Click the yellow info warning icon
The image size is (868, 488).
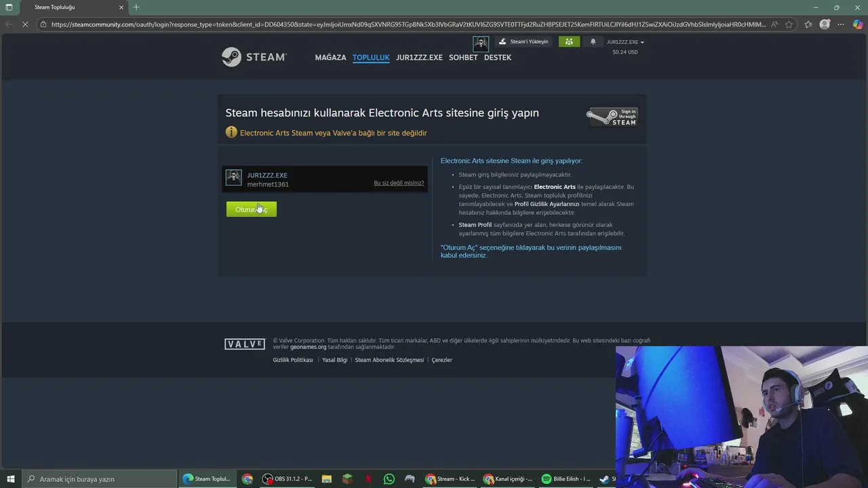tap(231, 132)
